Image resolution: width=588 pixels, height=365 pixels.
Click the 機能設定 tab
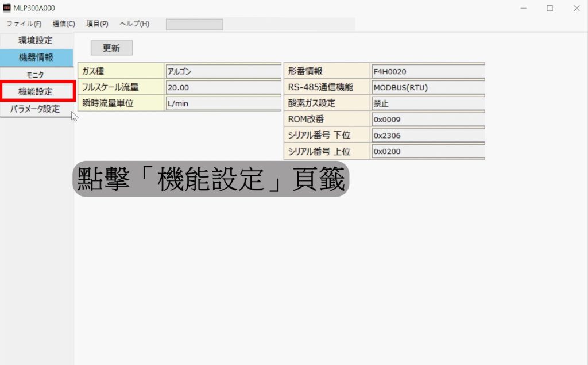click(x=36, y=91)
